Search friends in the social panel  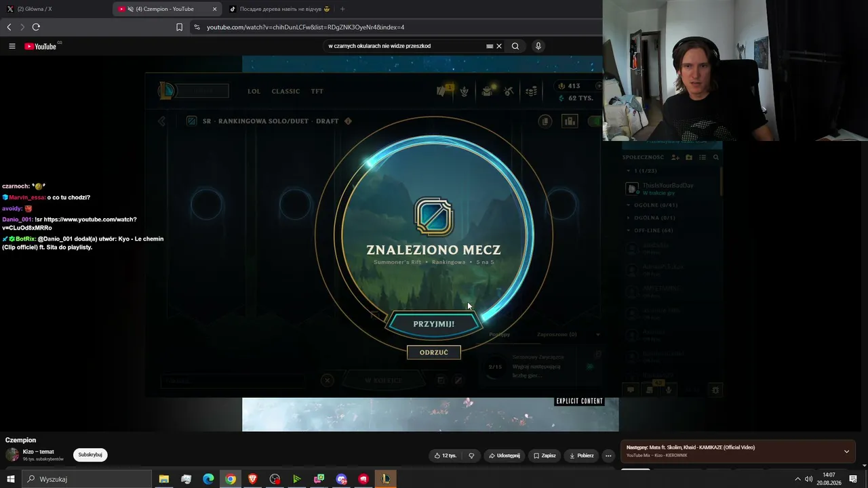715,157
